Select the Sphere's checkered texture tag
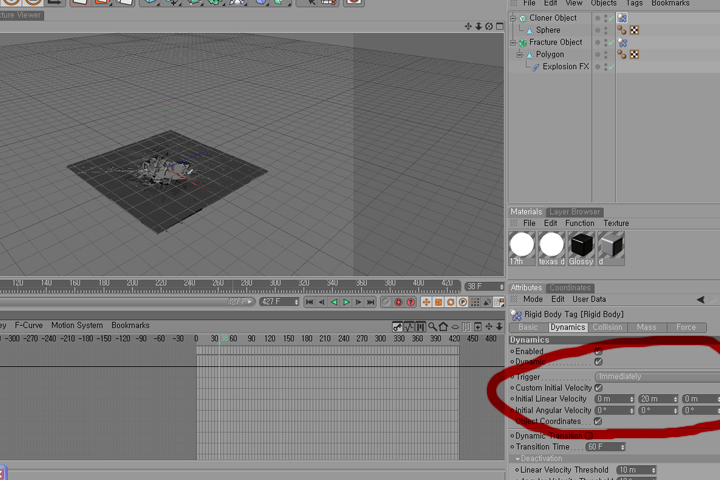Image resolution: width=720 pixels, height=480 pixels. 634,30
